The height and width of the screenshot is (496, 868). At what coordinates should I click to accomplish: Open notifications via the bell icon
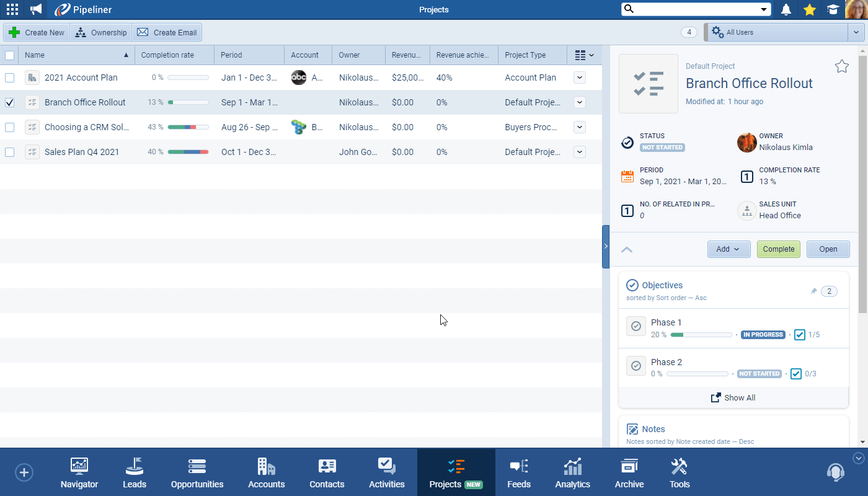point(786,9)
